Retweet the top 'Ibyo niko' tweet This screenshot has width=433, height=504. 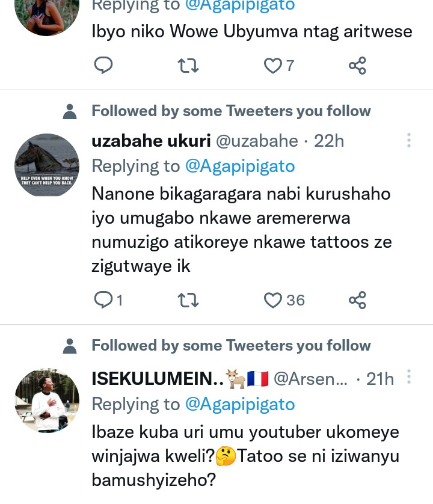[x=189, y=65]
